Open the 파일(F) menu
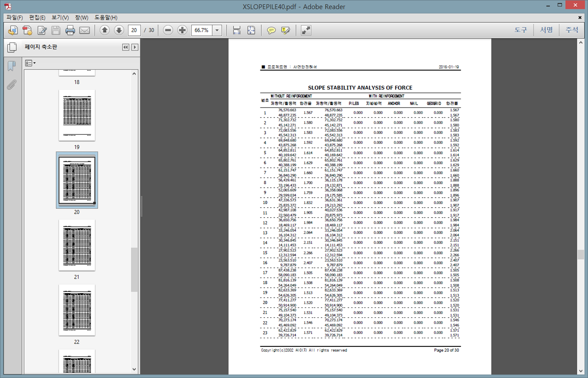588x378 pixels. (14, 18)
